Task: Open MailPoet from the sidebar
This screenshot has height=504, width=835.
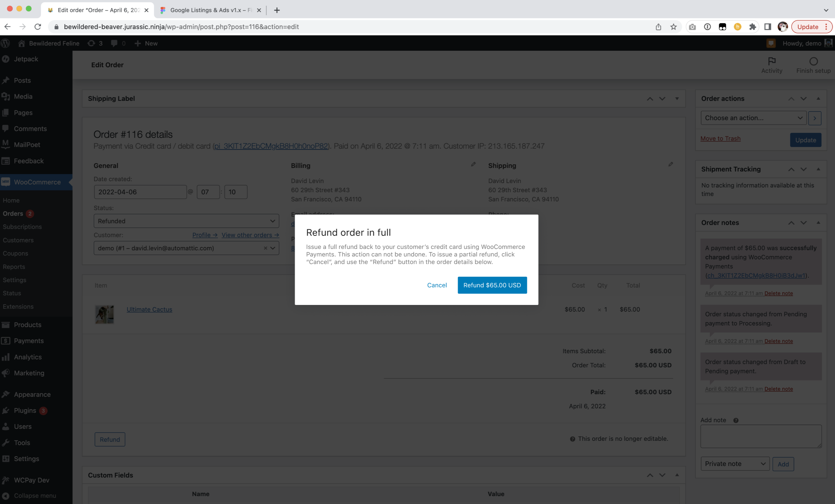Action: [x=27, y=144]
